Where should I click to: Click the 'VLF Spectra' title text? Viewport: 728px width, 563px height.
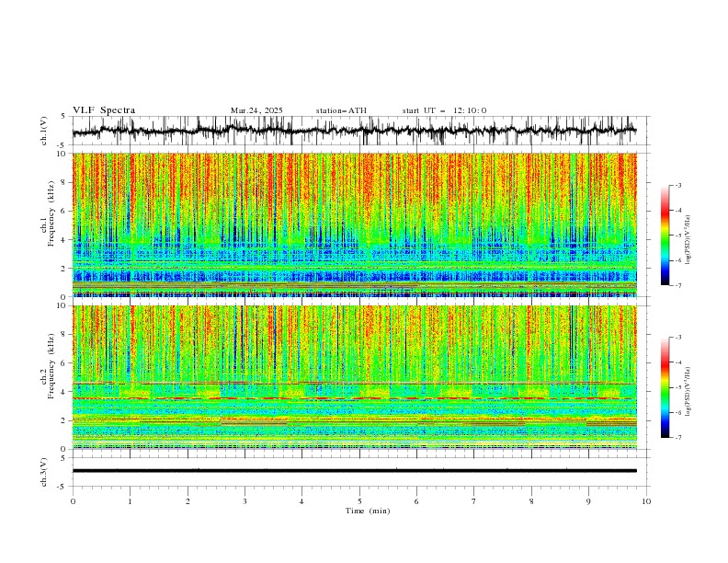coord(104,110)
